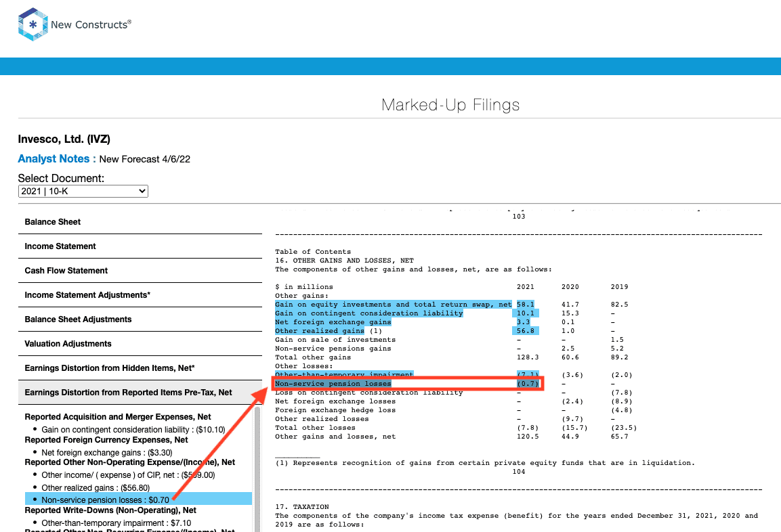The height and width of the screenshot is (532, 781).
Task: Click 'Other gains and losses, net' row label
Action: click(x=335, y=437)
